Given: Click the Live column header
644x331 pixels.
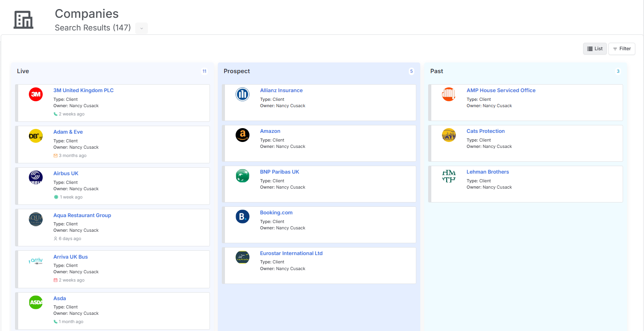Looking at the screenshot, I should [23, 71].
